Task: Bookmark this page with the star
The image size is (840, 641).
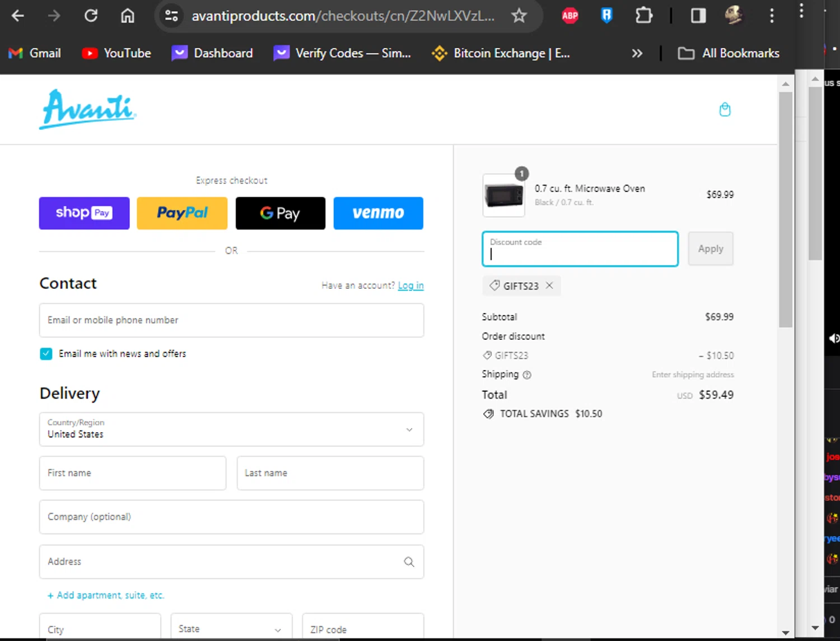Action: click(519, 16)
